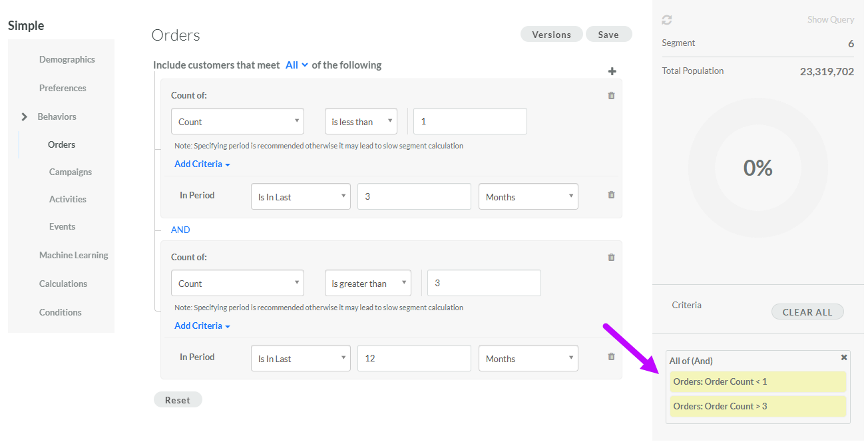Screen dimensions: 868x444
Task: Remove the 3 Months period criterion
Action: click(611, 195)
